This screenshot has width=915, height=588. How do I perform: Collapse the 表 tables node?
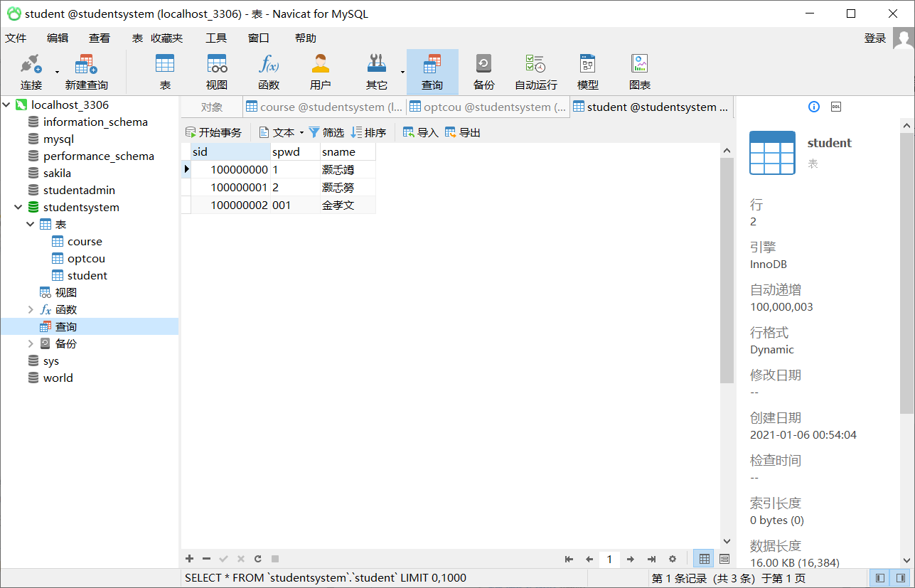click(31, 224)
